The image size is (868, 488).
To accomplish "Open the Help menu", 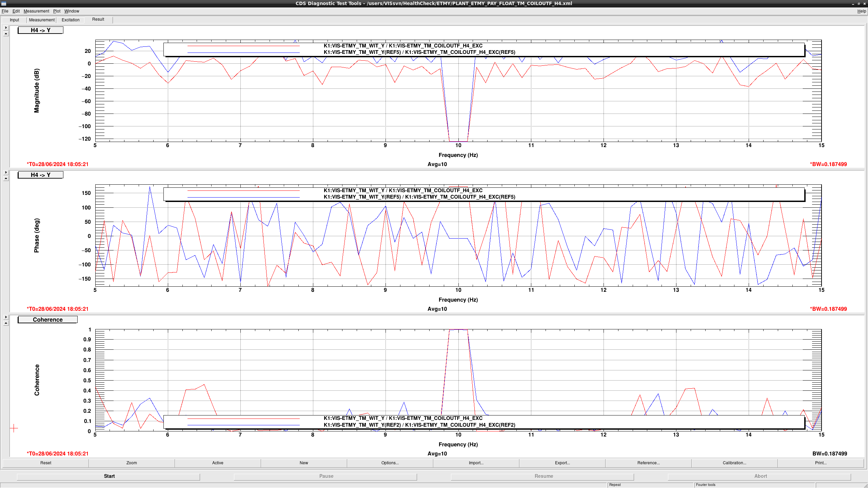I will click(x=862, y=11).
